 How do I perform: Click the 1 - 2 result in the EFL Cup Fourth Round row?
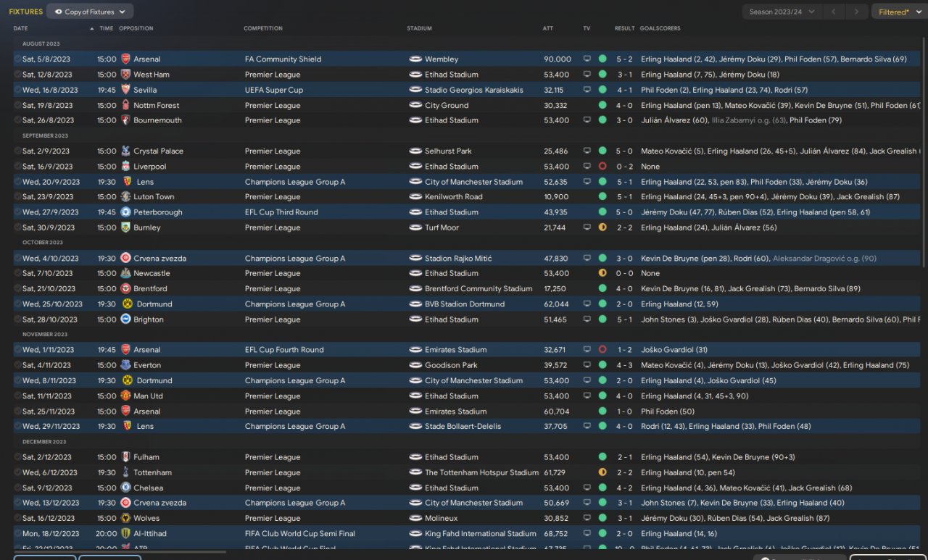(x=625, y=350)
